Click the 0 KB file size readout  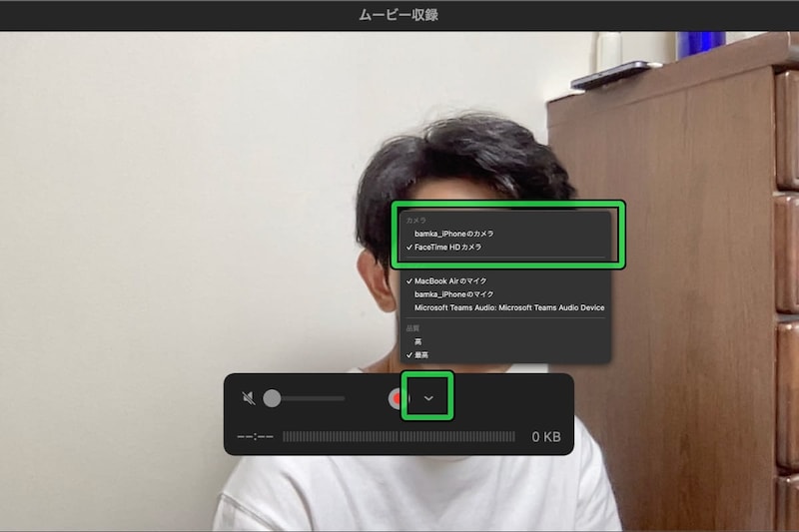(x=545, y=437)
